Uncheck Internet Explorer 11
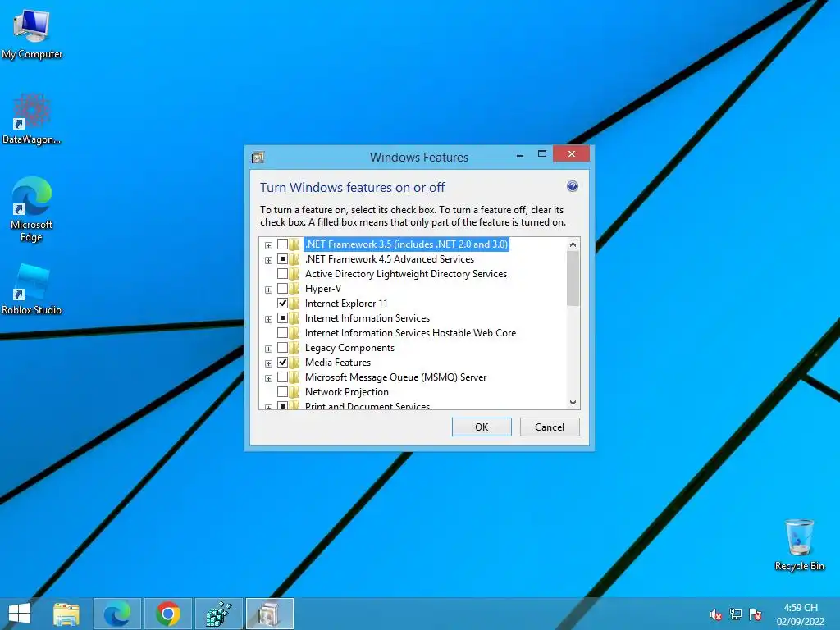The image size is (840, 630). tap(282, 304)
